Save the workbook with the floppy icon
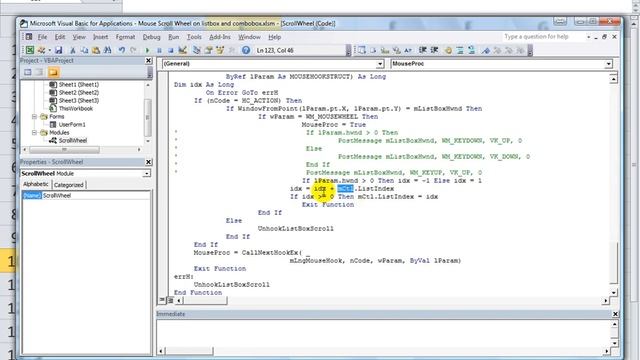The width and height of the screenshot is (640, 360). click(59, 50)
